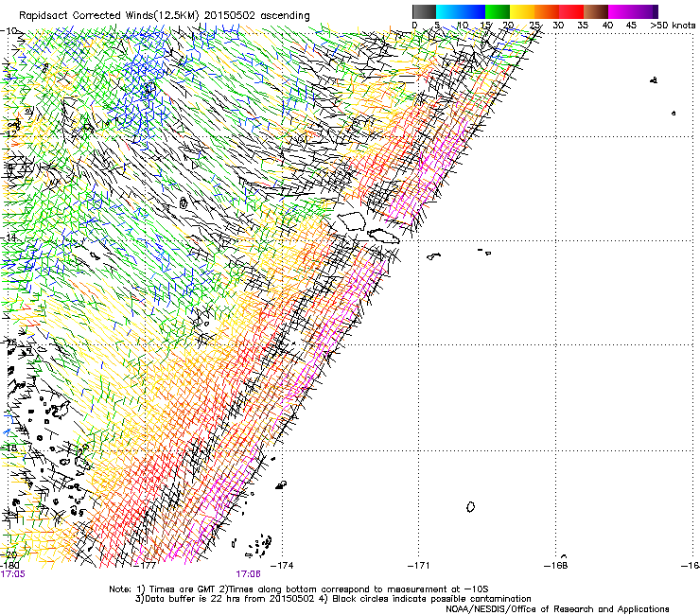Screen dimensions: 700x615
Task: Click the magenta 40-45 knots legend swatch
Action: pyautogui.click(x=621, y=11)
